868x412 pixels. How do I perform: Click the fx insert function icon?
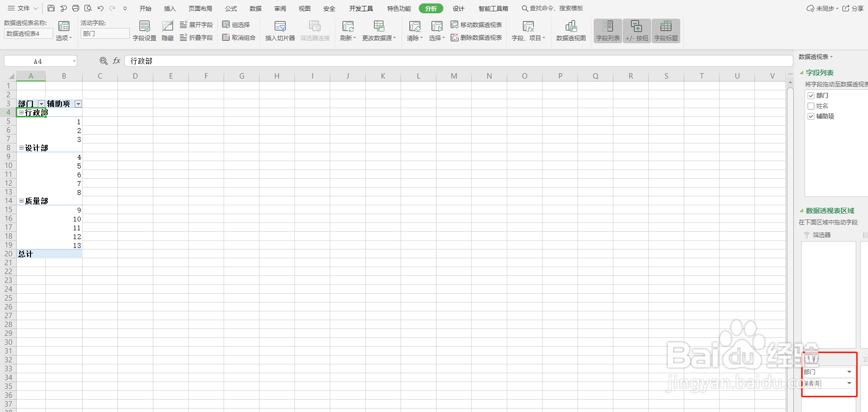pos(116,61)
